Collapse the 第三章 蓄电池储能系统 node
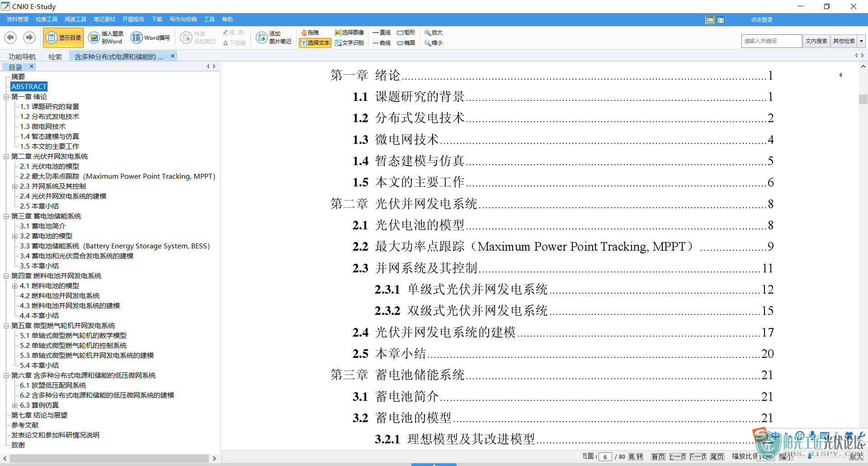Screen dimensions: 868x466 tap(6, 216)
